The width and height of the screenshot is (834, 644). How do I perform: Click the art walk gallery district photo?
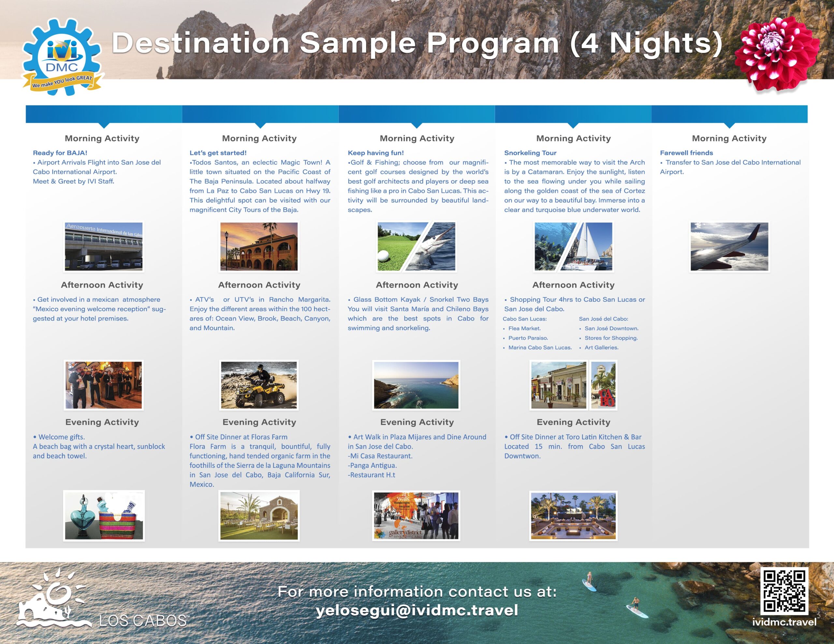[x=416, y=515]
